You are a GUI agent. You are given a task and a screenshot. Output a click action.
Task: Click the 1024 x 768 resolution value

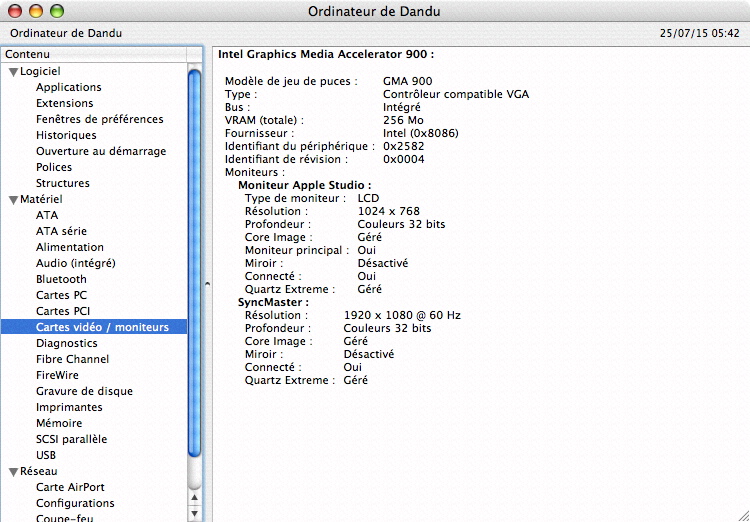pyautogui.click(x=389, y=211)
